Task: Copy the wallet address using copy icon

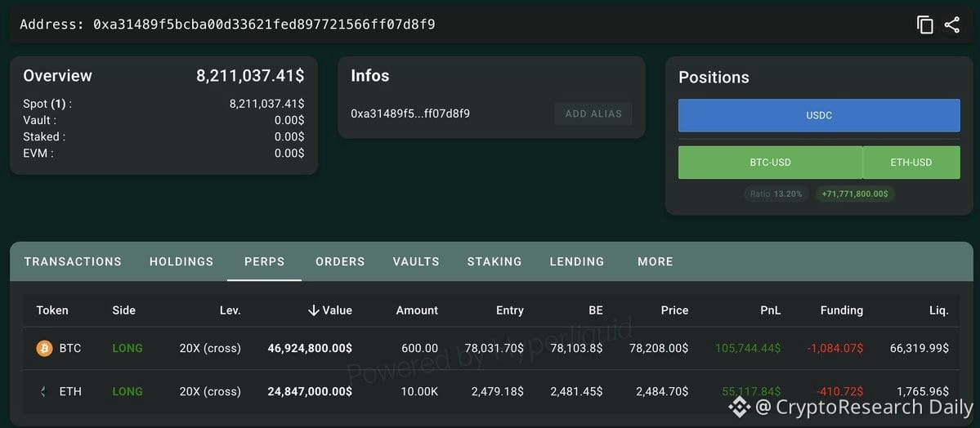Action: tap(924, 25)
